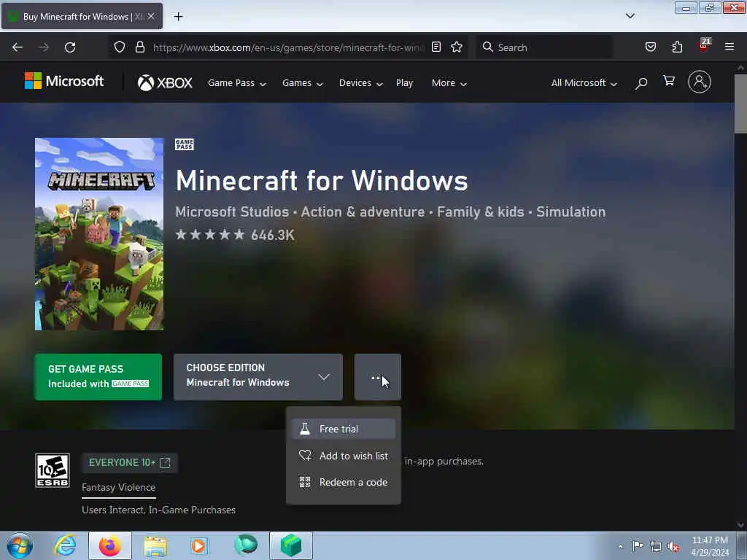Click the network tray icon
This screenshot has height=560, width=747.
[x=656, y=546]
